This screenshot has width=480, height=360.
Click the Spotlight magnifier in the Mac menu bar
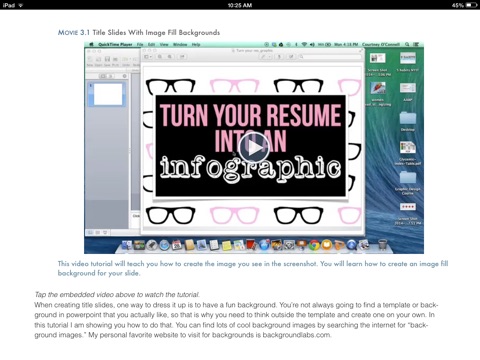pos(407,44)
